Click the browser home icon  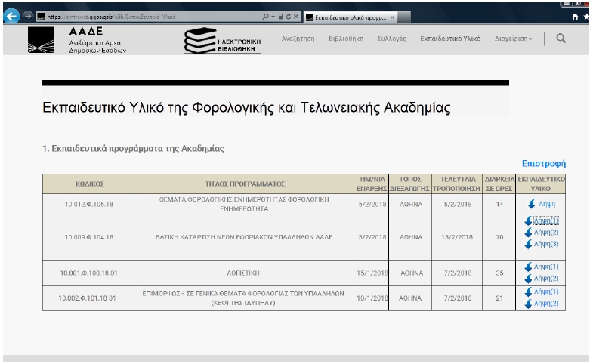[577, 15]
